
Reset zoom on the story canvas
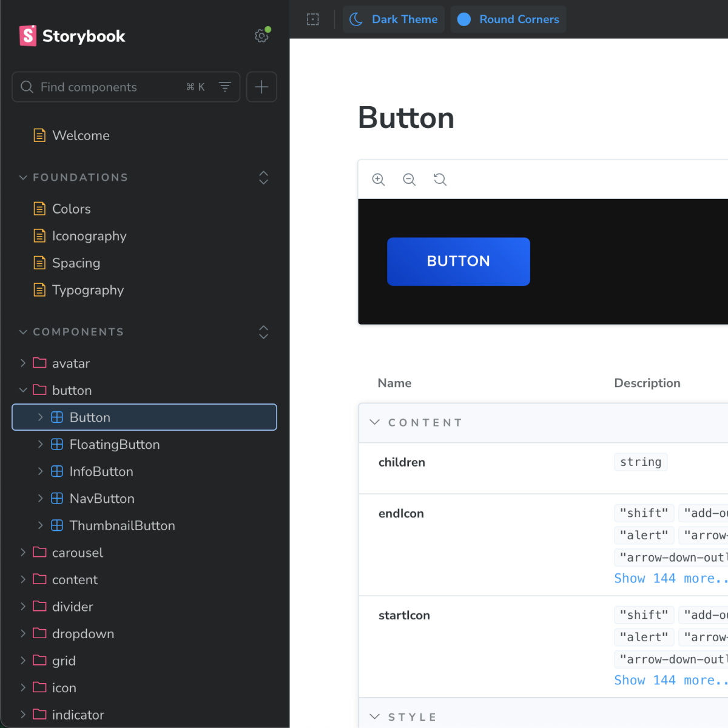point(440,179)
